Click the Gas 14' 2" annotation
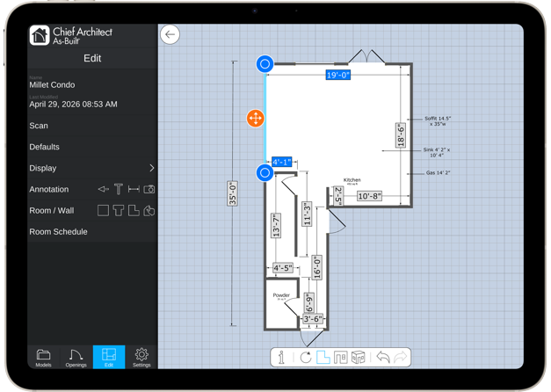The image size is (551, 392). tap(438, 172)
